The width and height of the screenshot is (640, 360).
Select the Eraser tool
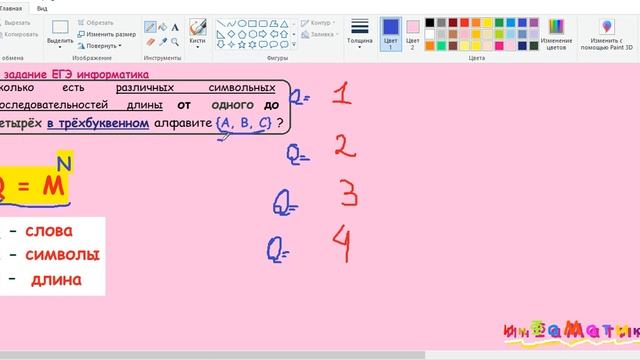click(150, 42)
